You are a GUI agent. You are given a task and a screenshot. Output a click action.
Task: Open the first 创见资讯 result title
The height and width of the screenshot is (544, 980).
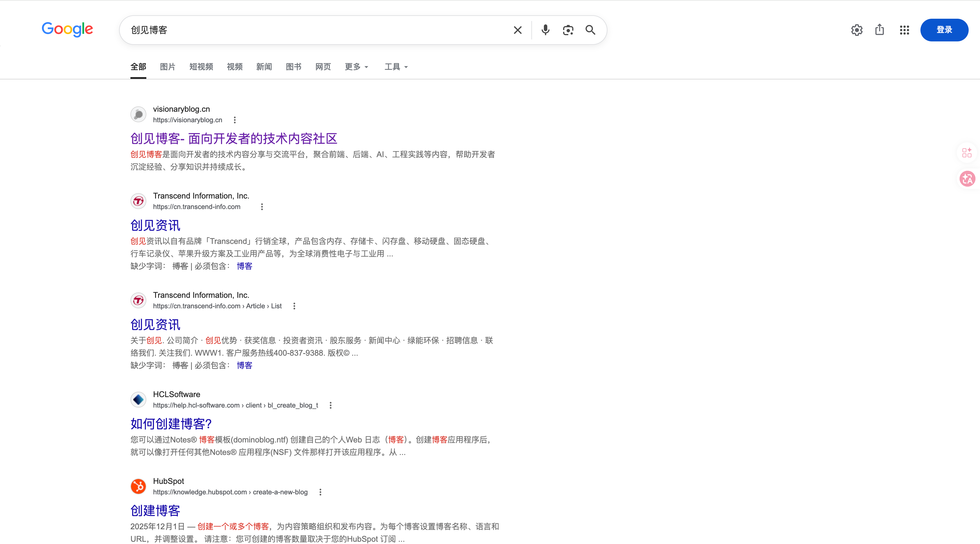pos(155,225)
